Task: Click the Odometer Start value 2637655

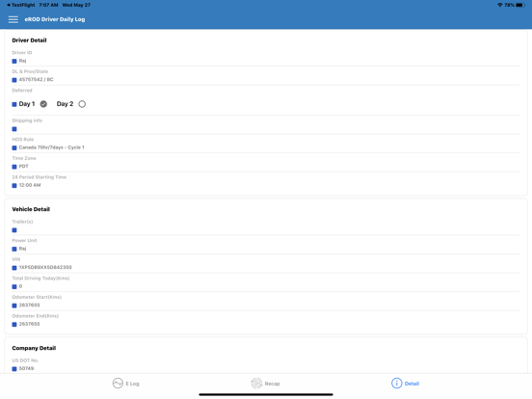Action: [30, 305]
